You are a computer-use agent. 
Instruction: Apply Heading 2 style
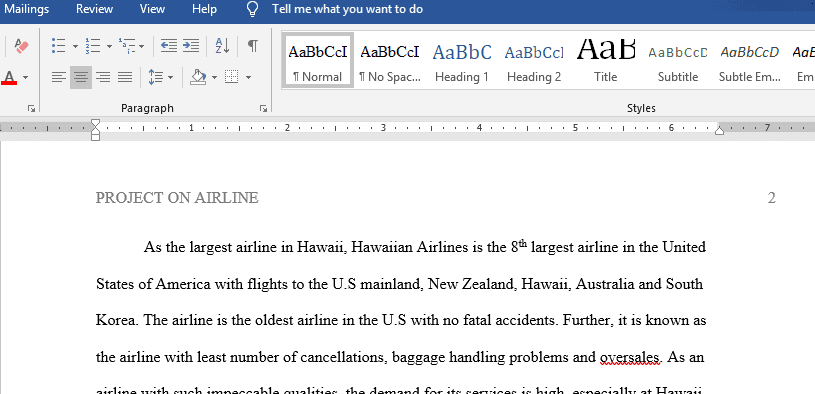click(x=534, y=61)
